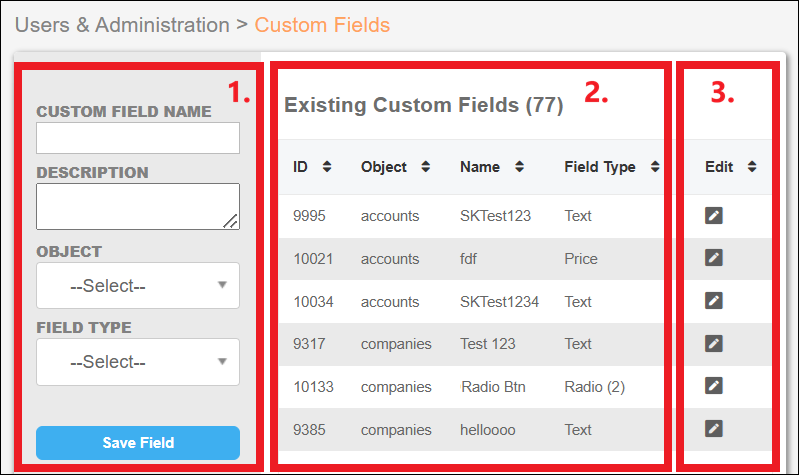Image resolution: width=799 pixels, height=475 pixels.
Task: Click the name SKTest1234
Action: pos(499,302)
